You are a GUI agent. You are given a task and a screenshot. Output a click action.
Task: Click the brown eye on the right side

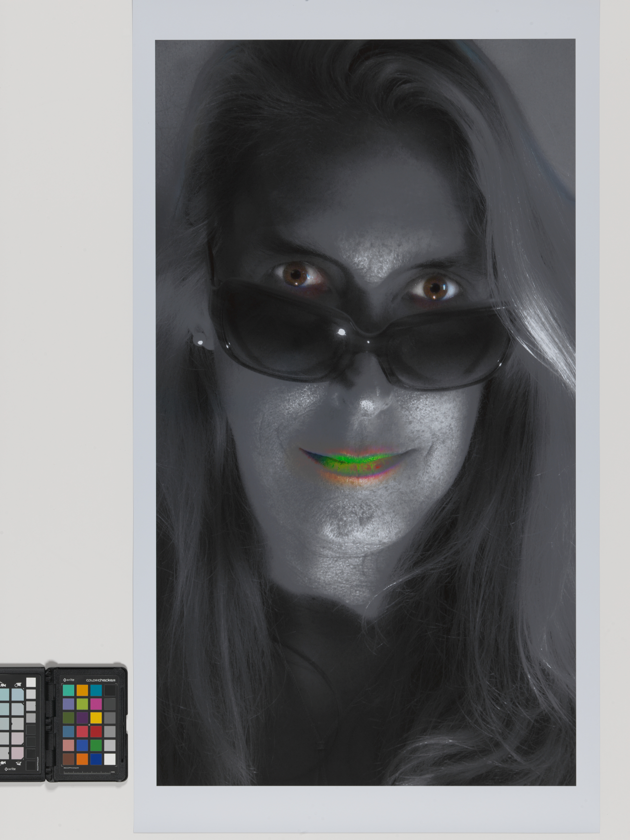tap(434, 287)
